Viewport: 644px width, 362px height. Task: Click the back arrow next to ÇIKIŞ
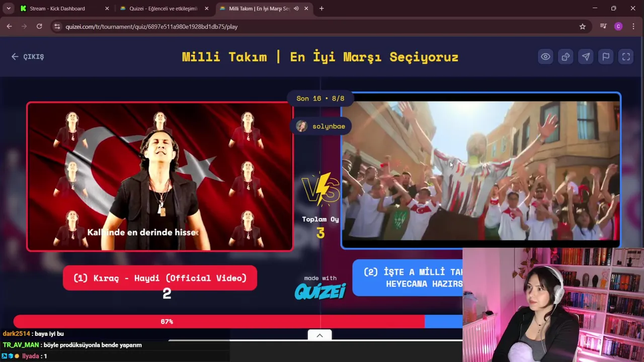(15, 57)
